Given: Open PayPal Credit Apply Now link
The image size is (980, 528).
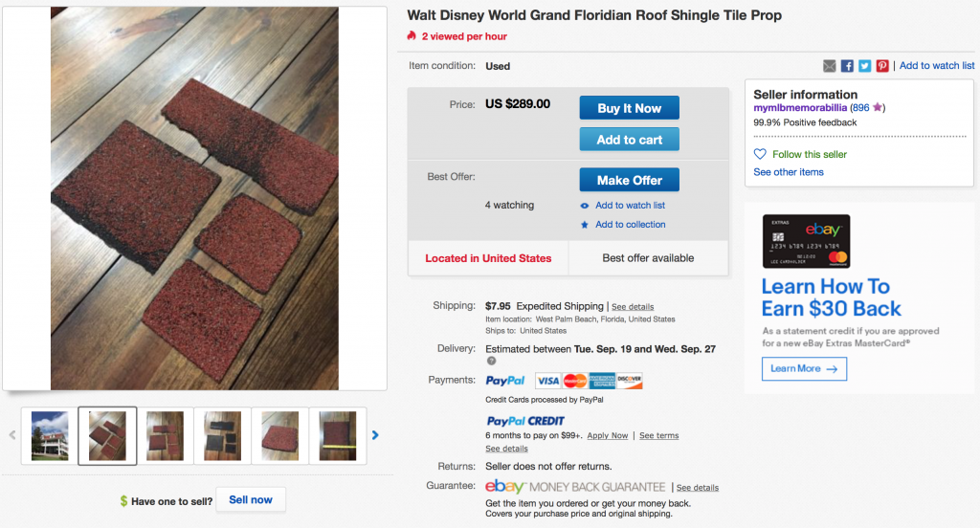Looking at the screenshot, I should pos(608,436).
